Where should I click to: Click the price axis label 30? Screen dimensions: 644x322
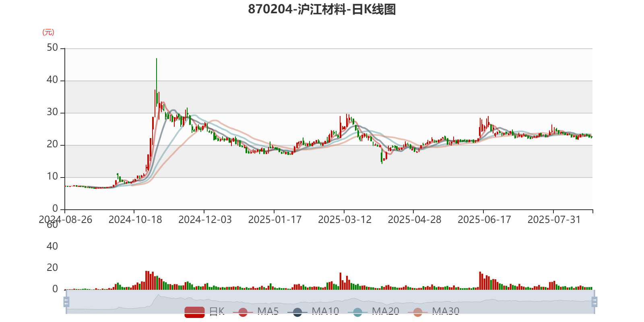52,112
